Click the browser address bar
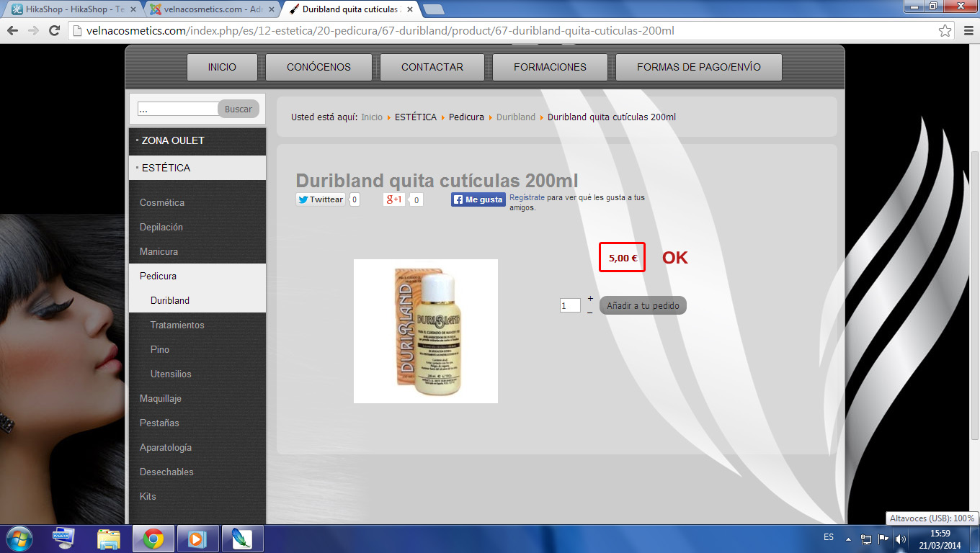This screenshot has width=980, height=553. point(504,31)
